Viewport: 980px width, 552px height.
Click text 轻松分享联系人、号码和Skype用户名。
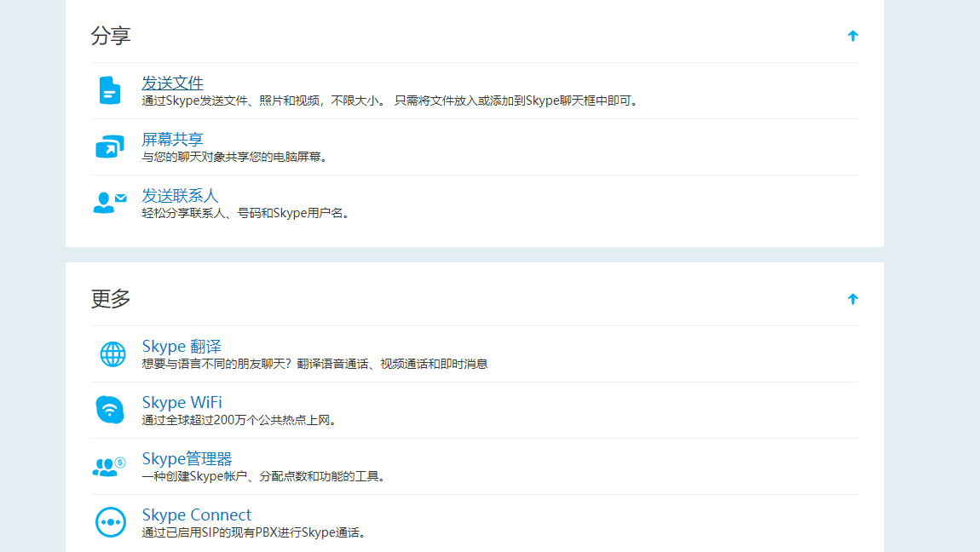pos(247,213)
